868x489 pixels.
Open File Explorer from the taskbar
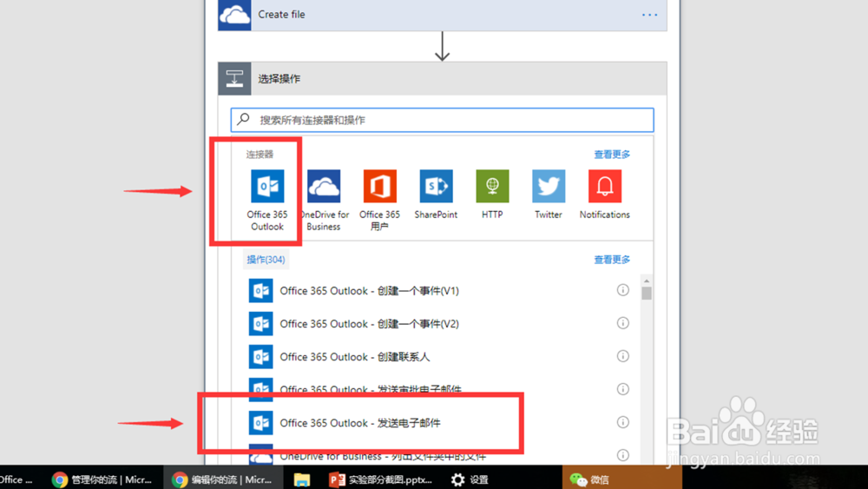click(302, 479)
